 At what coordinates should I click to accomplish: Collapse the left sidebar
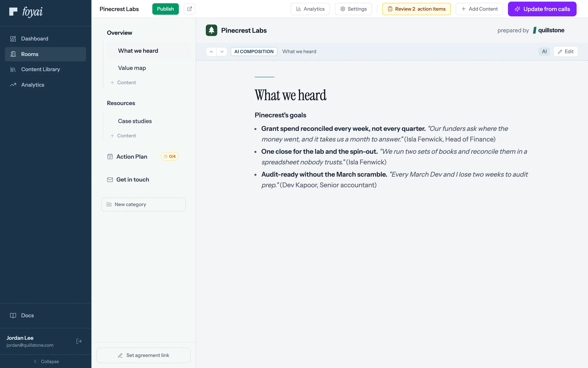[x=46, y=361]
